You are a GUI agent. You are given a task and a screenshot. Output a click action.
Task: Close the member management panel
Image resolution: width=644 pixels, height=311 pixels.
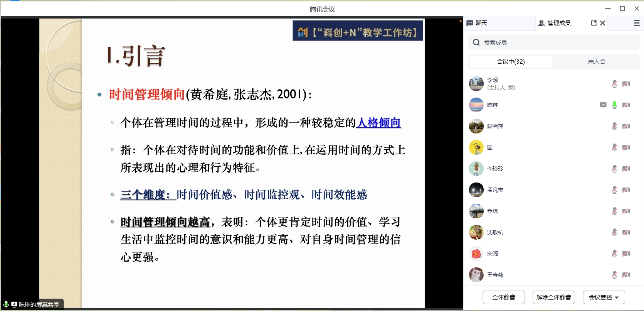603,23
